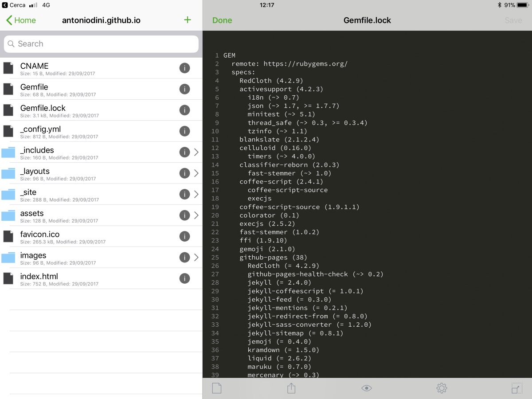Place cursor on 'RedCloth (4.2.9)' line 4
The height and width of the screenshot is (399, 532).
coord(271,81)
